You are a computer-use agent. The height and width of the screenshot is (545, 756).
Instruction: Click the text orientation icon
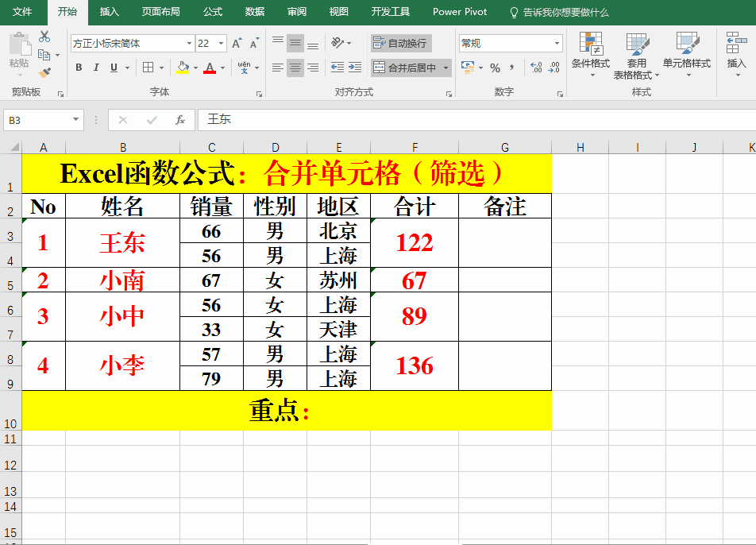[x=337, y=43]
